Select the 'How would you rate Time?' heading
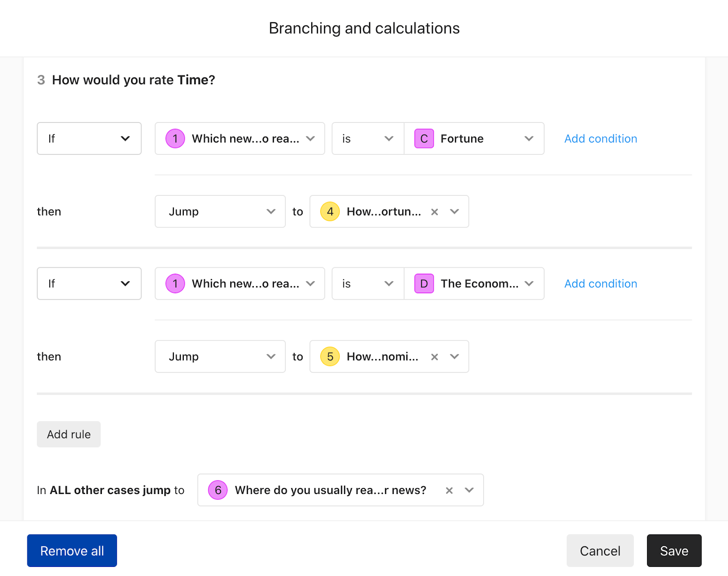The image size is (728, 576). pos(133,80)
